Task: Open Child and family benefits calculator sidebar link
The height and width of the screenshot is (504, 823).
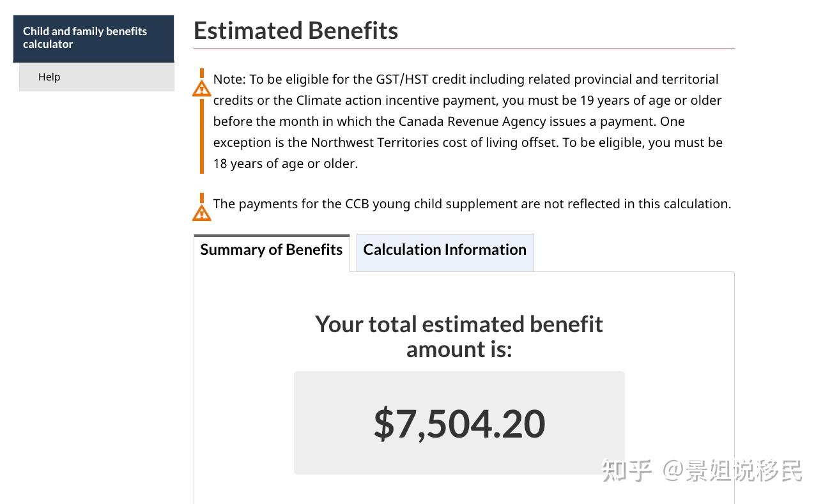Action: click(x=85, y=38)
